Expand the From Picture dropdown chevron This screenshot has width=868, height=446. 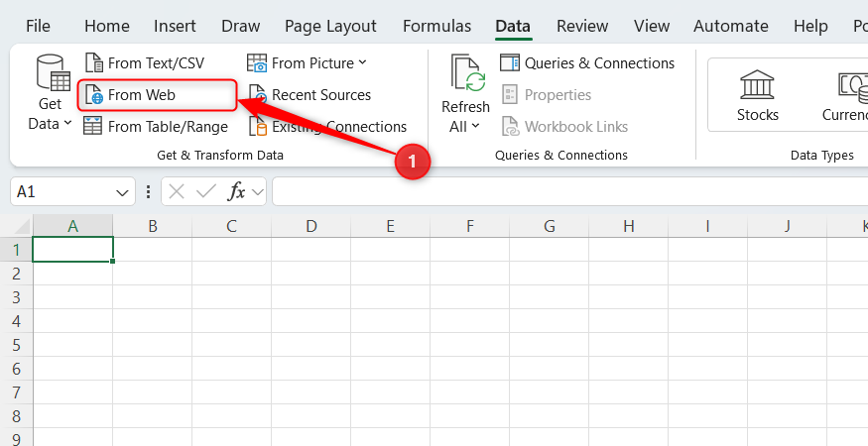[x=362, y=62]
